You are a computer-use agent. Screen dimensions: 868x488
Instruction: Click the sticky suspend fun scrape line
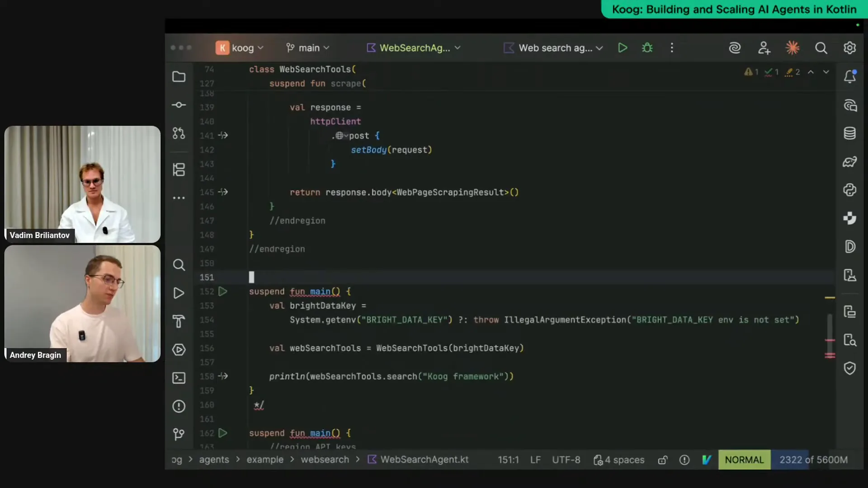pyautogui.click(x=318, y=83)
